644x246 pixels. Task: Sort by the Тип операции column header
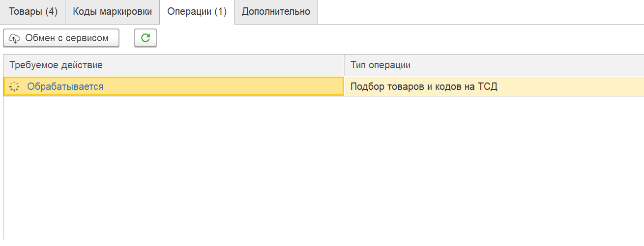(494, 65)
